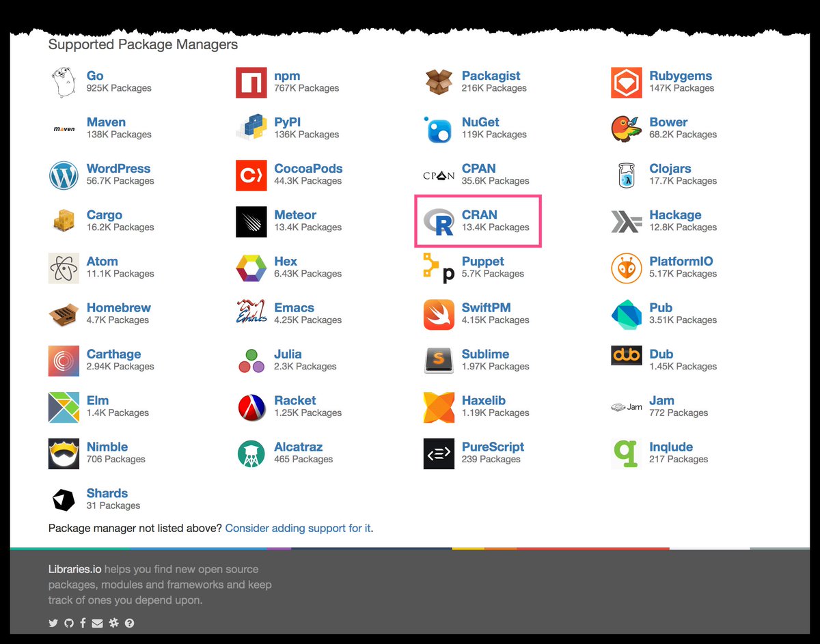Click the blue NuGet logo

pyautogui.click(x=439, y=129)
